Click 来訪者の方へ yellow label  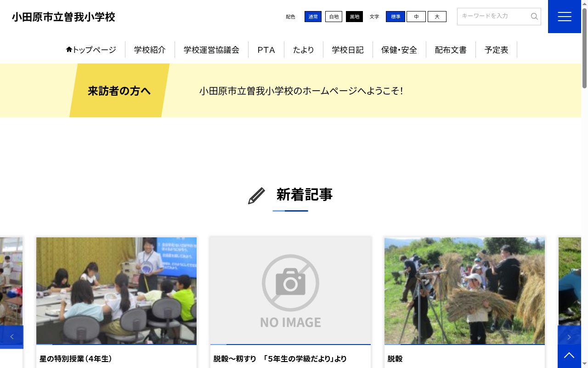[119, 91]
